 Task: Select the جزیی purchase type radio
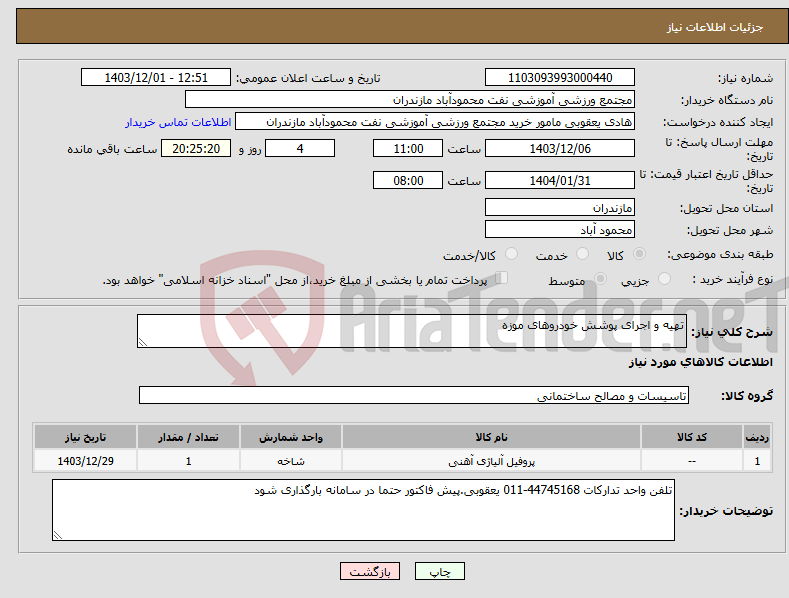point(664,278)
